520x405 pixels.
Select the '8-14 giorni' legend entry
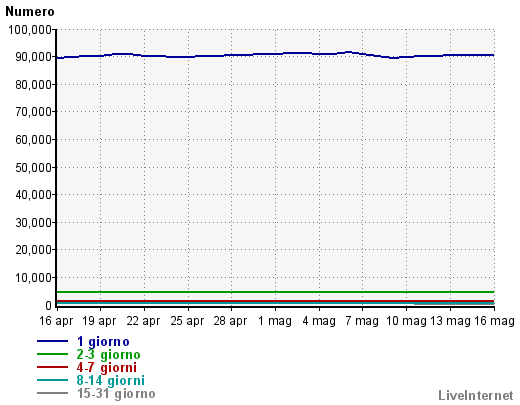[111, 381]
